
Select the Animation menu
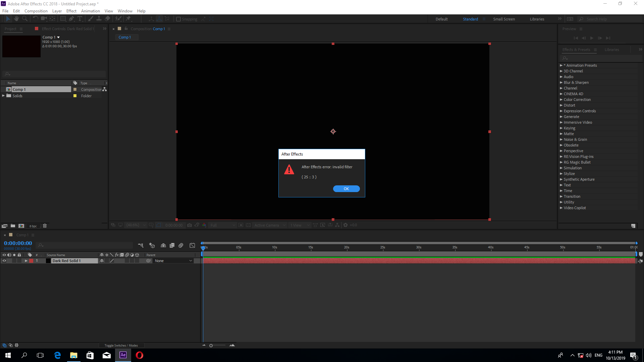click(x=90, y=11)
